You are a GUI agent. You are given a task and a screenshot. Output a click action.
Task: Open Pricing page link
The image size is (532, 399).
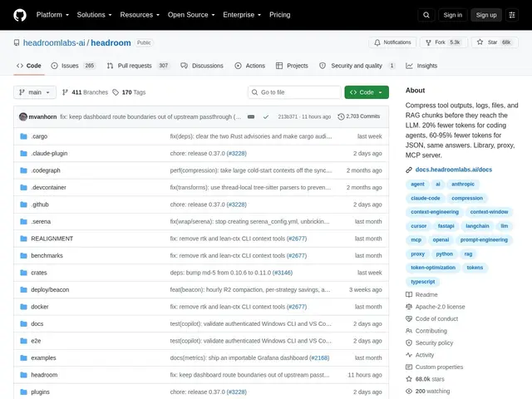(x=280, y=15)
